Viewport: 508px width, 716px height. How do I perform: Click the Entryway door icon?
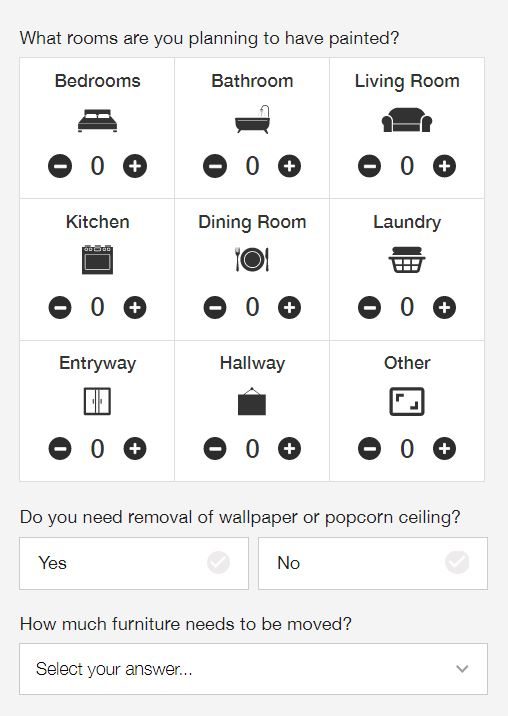pyautogui.click(x=97, y=401)
